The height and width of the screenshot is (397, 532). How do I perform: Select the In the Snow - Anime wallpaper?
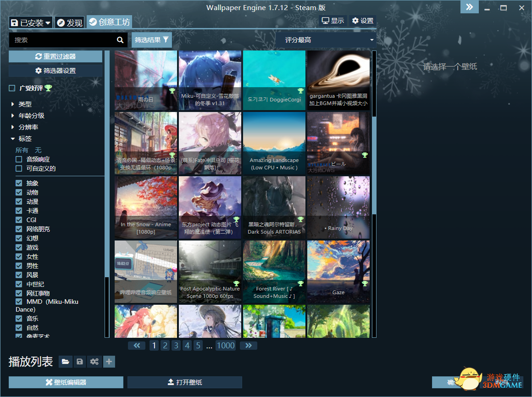tap(146, 207)
